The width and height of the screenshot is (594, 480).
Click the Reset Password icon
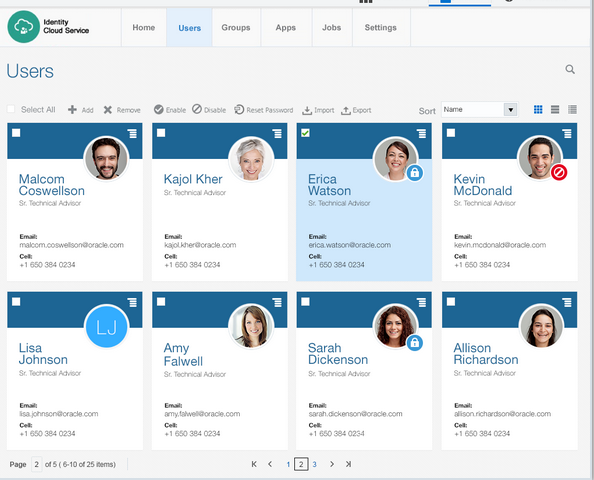239,109
